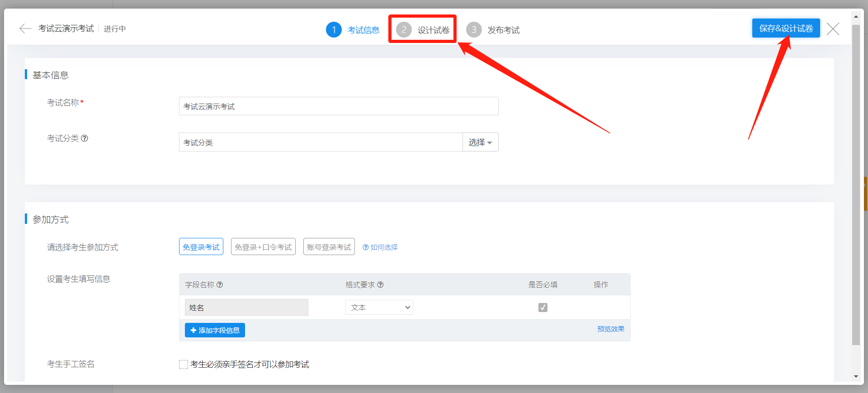Image resolution: width=868 pixels, height=393 pixels.
Task: Click the step 3 发布考试 circle icon
Action: (x=473, y=30)
